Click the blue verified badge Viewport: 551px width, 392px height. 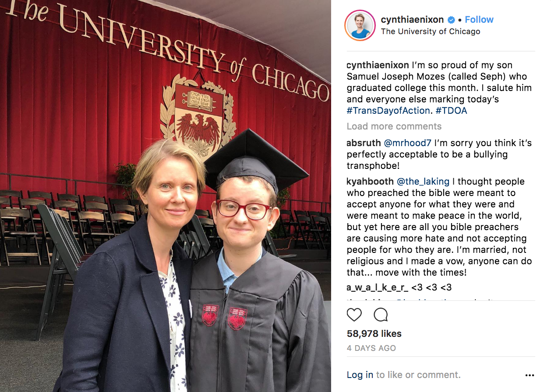tap(451, 20)
